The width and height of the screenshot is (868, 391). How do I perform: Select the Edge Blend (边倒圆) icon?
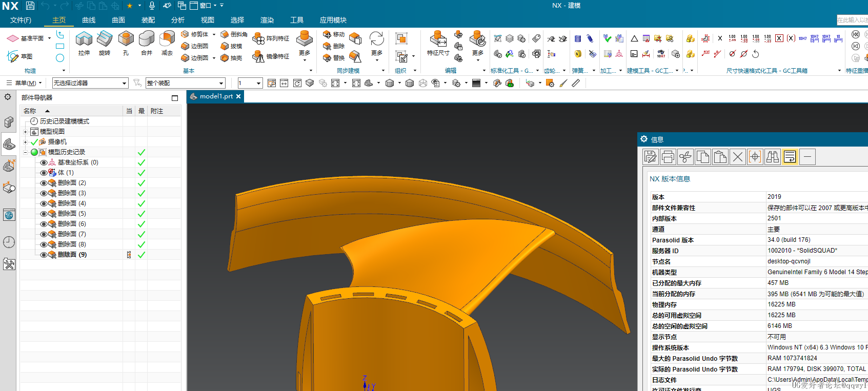[x=185, y=46]
